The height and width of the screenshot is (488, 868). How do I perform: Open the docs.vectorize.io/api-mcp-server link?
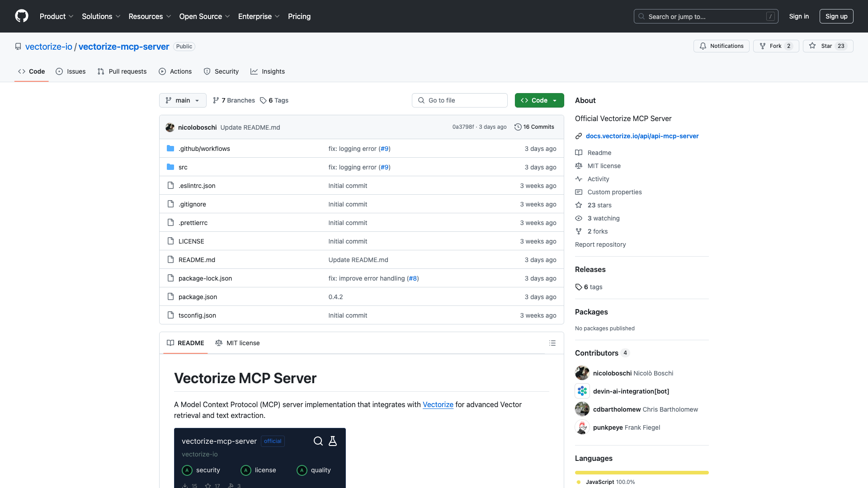(x=642, y=136)
